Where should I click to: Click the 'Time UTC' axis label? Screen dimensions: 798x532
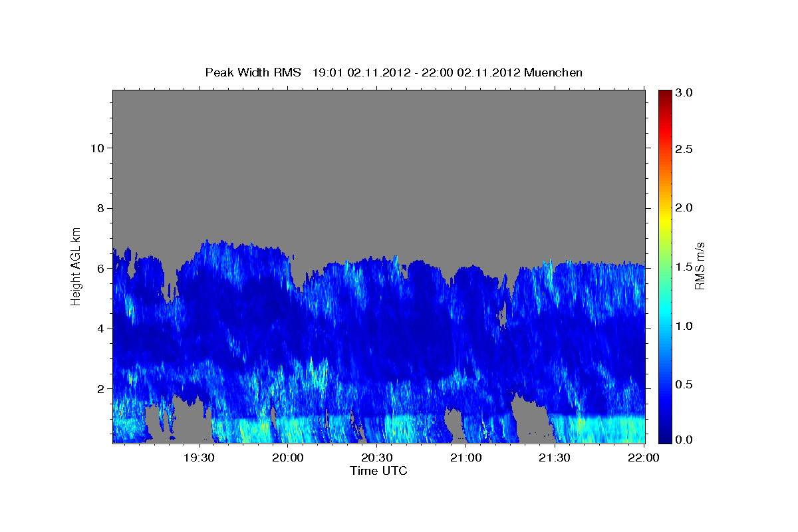click(378, 471)
